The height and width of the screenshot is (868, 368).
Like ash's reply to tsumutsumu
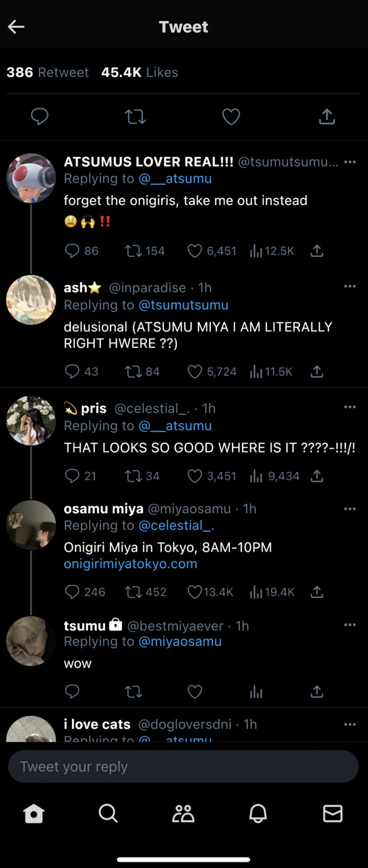tap(195, 372)
